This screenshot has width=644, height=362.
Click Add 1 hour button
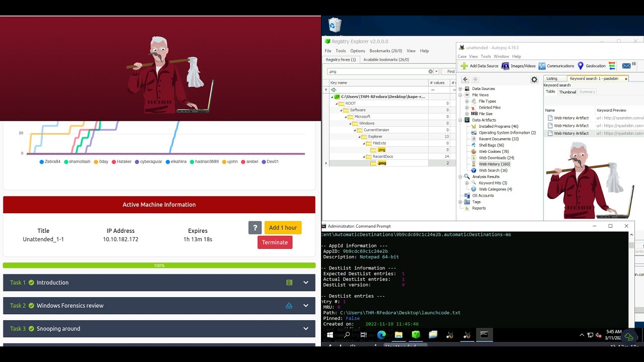(x=283, y=228)
